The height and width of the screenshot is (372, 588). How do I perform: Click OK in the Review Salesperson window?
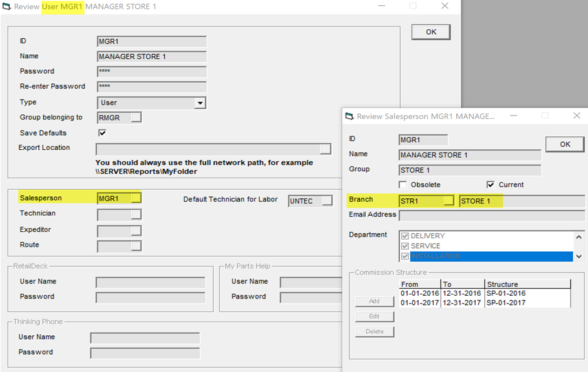[565, 145]
